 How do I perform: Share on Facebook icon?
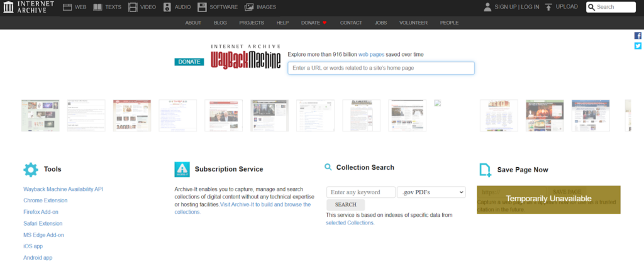coord(638,36)
